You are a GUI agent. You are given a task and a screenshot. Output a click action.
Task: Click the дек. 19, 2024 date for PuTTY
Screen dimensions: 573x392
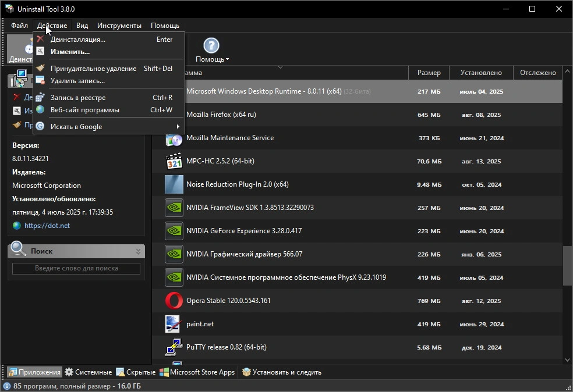point(481,347)
